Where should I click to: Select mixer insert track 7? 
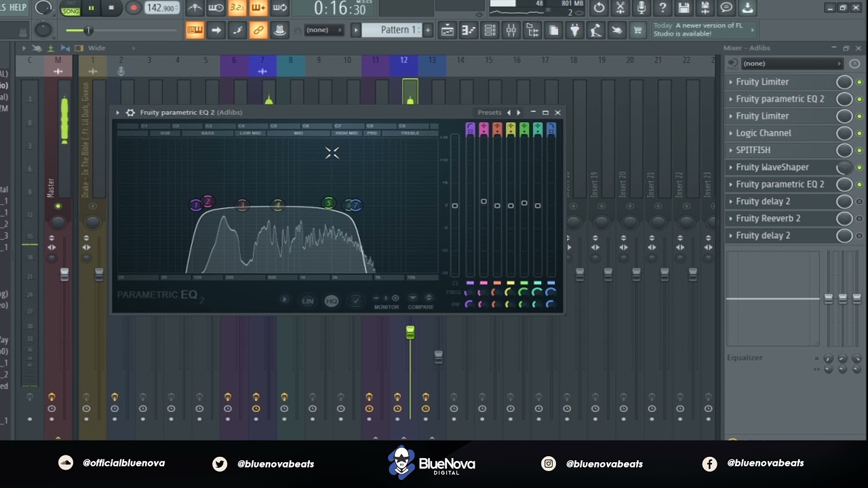point(262,60)
